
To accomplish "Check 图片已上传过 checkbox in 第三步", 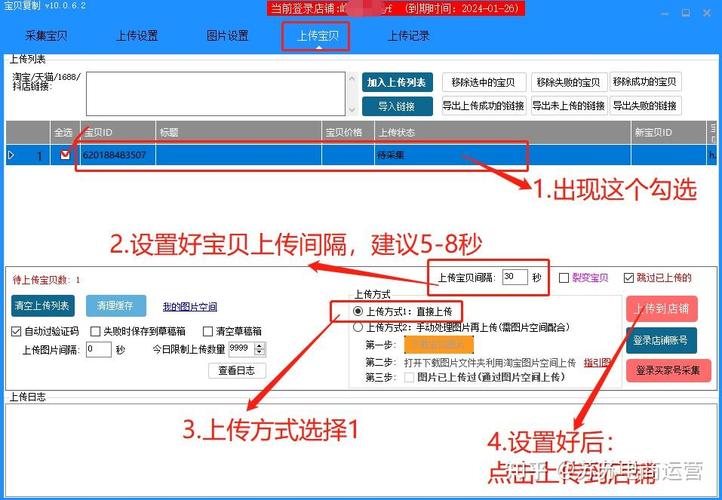I will [408, 377].
